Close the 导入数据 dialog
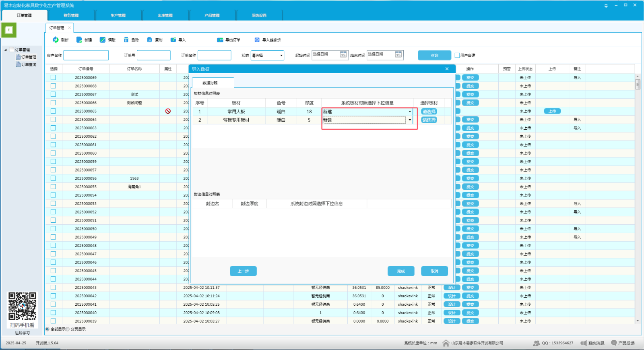 point(447,69)
